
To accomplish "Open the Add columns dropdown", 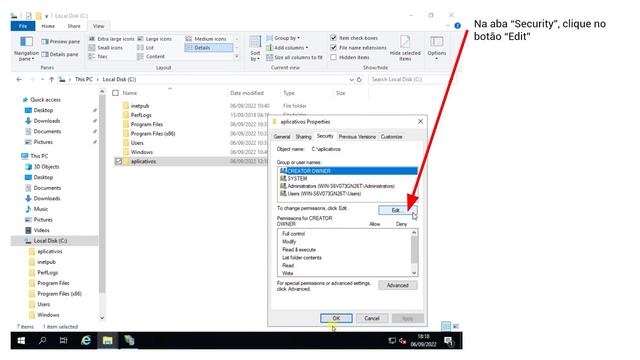I will (x=287, y=48).
